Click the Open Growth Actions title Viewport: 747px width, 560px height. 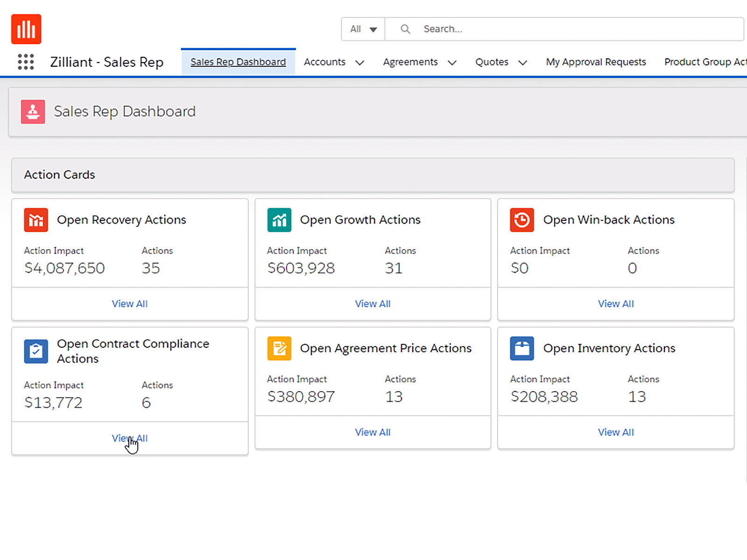tap(360, 220)
